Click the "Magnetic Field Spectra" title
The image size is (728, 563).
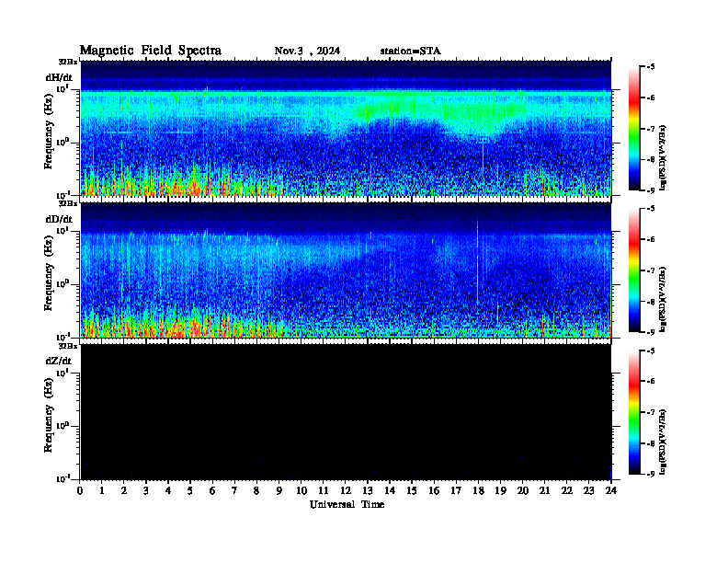point(151,51)
